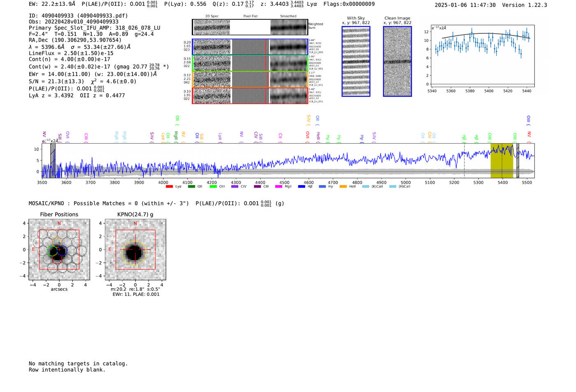The image size is (576, 392).
Task: Click the Hγ legend swatch
Action: tap(322, 187)
